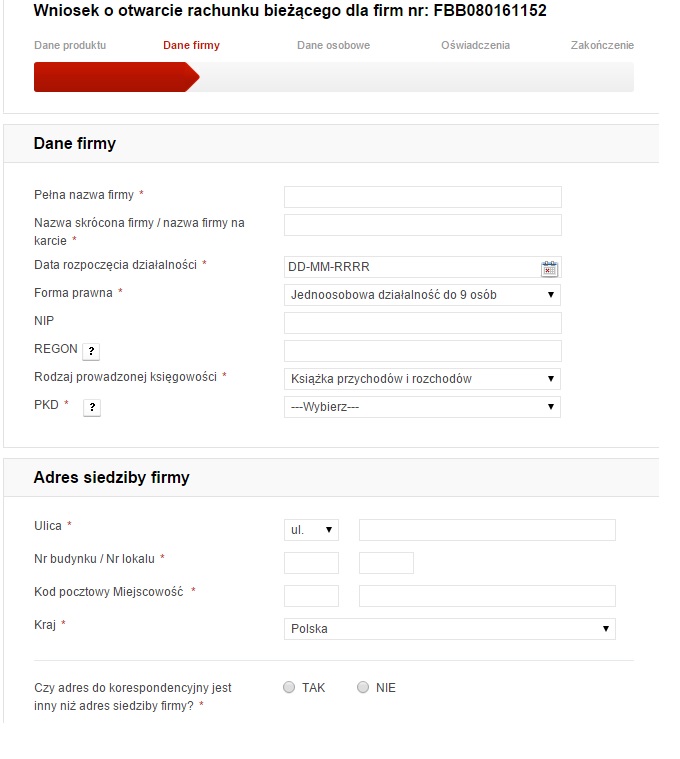
Task: Select NIE for different correspondence address
Action: [x=363, y=687]
